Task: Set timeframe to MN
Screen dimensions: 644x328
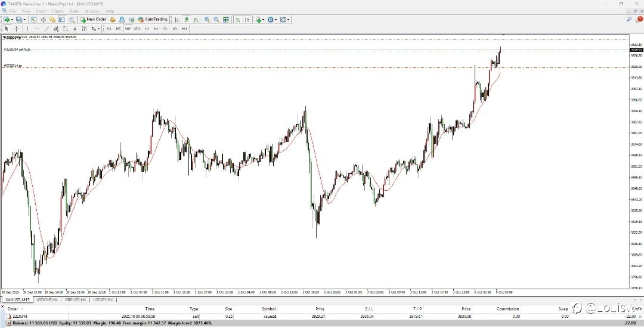Action: pyautogui.click(x=184, y=29)
